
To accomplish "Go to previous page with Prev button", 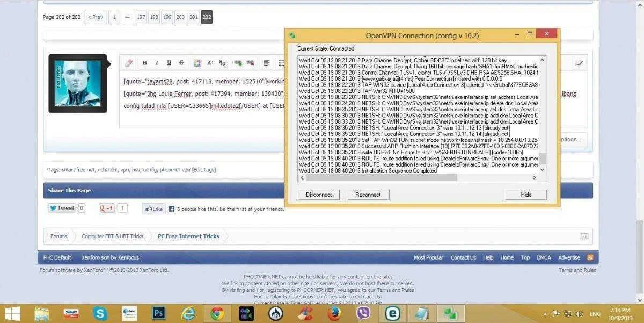I will coord(96,17).
